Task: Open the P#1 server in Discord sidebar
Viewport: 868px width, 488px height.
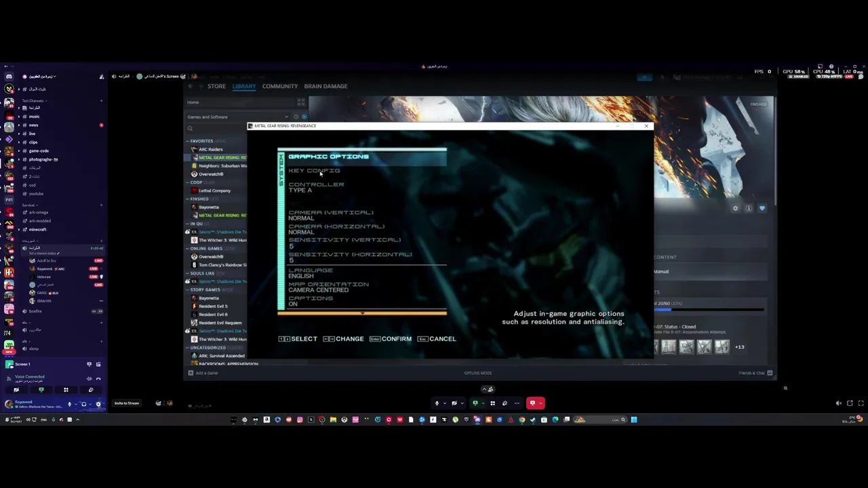Action: coord(9,200)
